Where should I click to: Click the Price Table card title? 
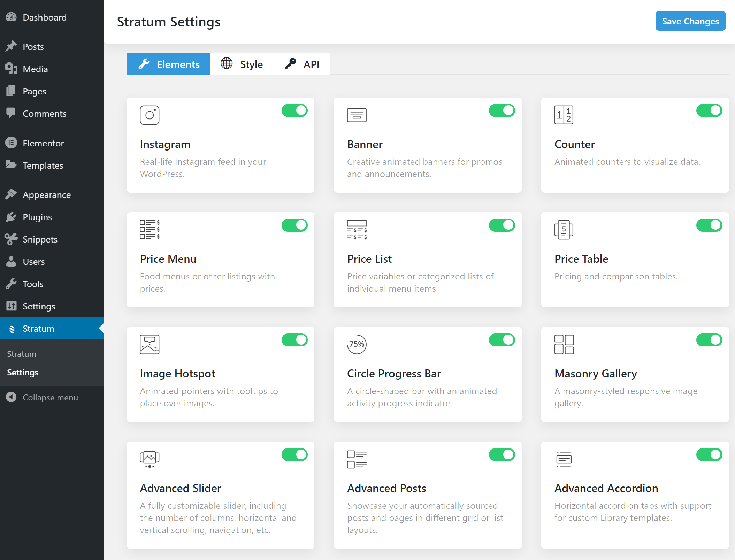coord(581,259)
